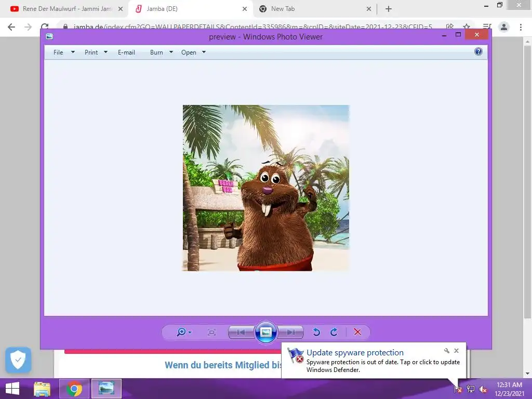Click the mole preview image

[266, 188]
